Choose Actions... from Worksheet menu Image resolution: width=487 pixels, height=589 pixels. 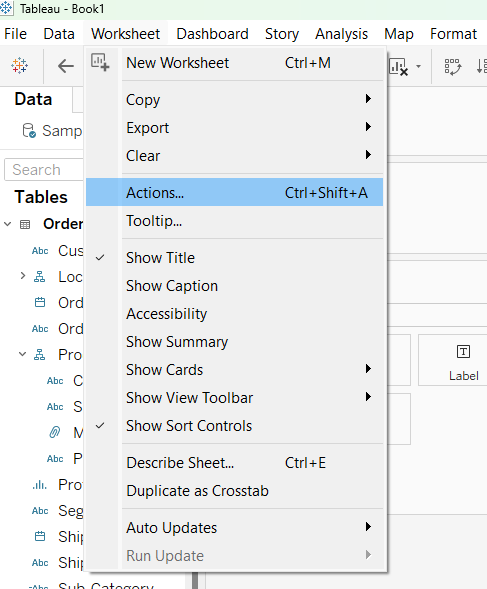(234, 193)
